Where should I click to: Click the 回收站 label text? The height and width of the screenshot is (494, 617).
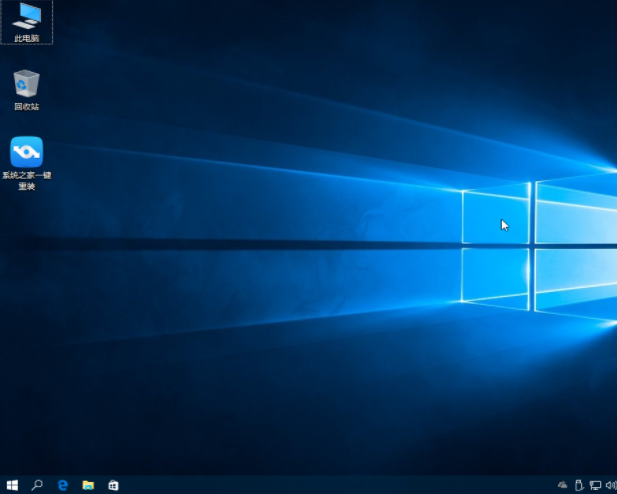tap(26, 106)
